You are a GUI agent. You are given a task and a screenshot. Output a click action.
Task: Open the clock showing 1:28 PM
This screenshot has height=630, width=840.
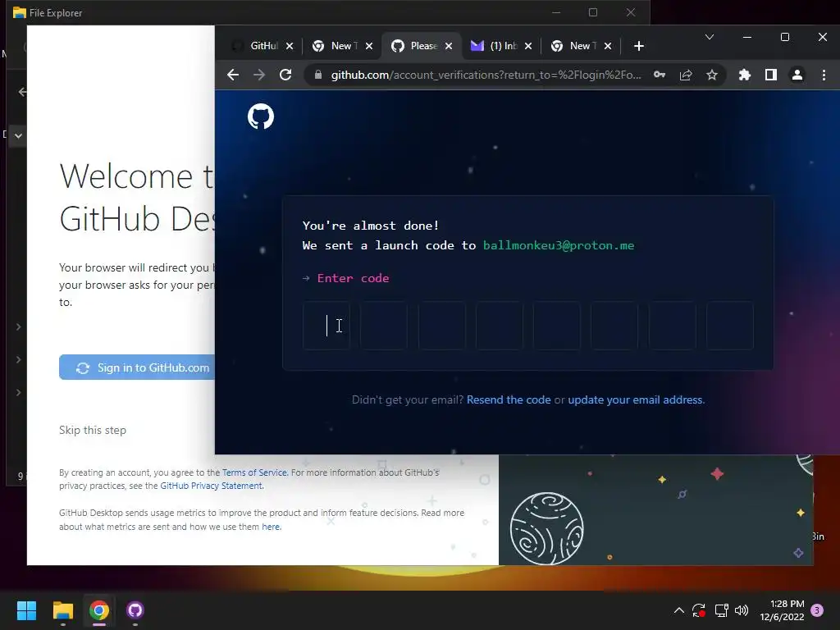pyautogui.click(x=782, y=610)
